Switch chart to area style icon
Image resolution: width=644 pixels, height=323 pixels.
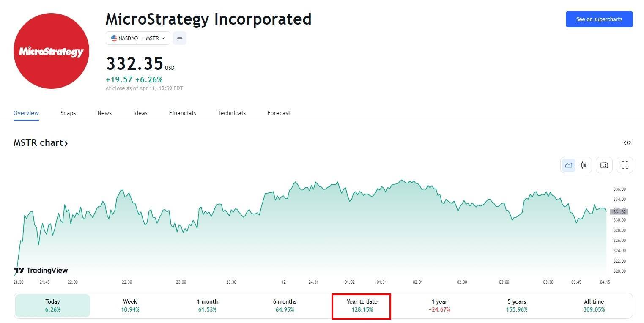pos(569,165)
